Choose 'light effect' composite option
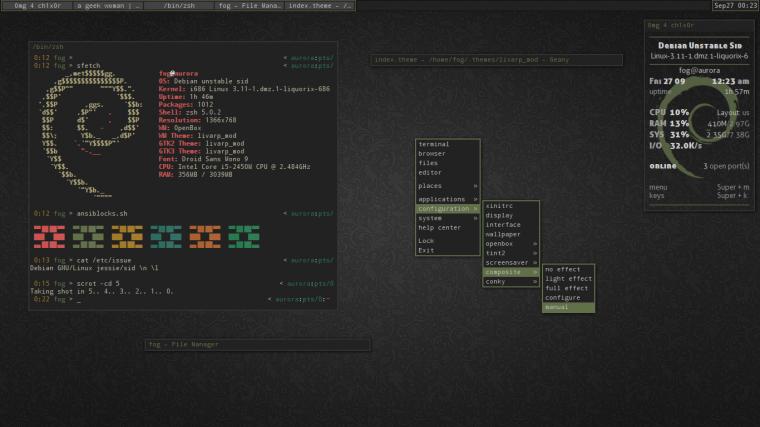 [x=568, y=279]
